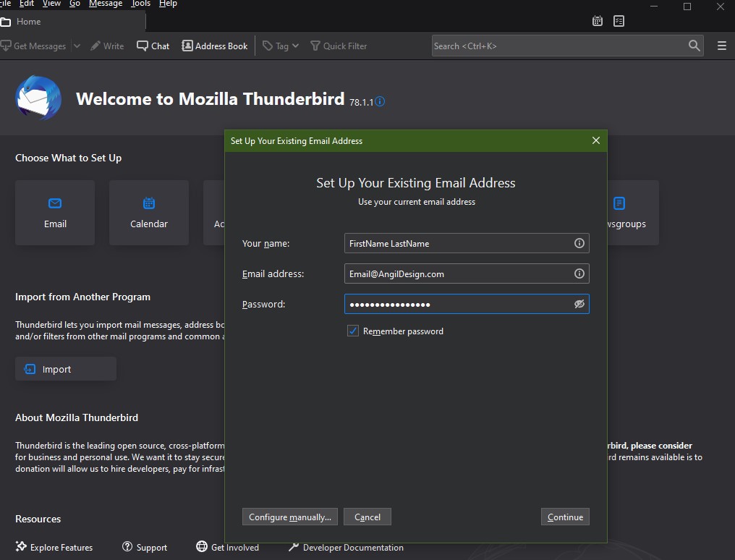The image size is (735, 560).
Task: Click Configure manually button
Action: (289, 517)
